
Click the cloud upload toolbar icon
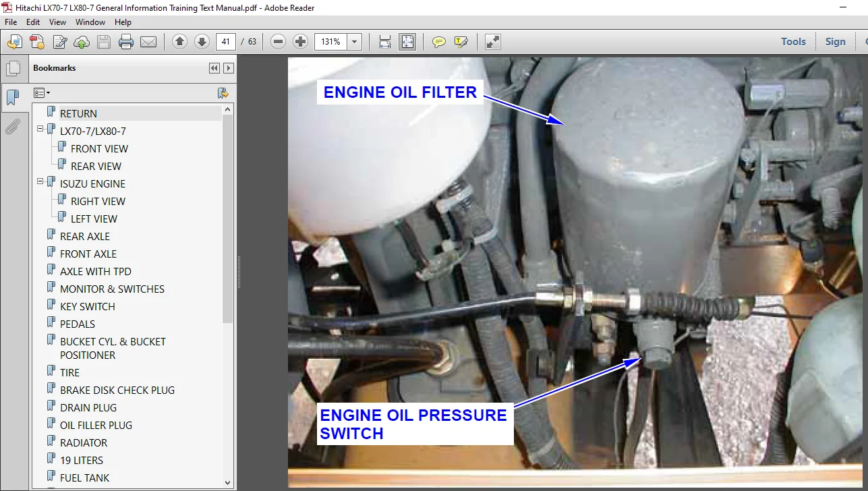(82, 42)
